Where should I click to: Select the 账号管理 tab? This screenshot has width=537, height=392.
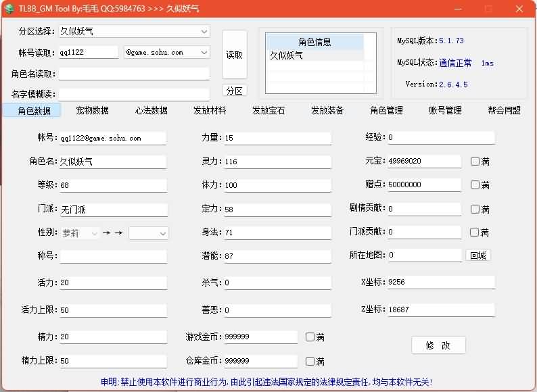(x=445, y=111)
